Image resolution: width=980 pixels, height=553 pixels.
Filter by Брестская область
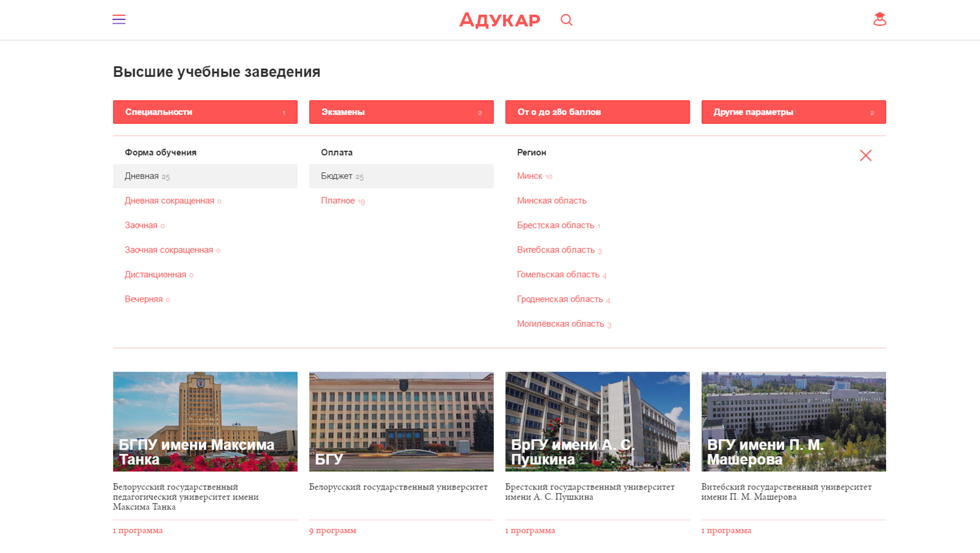tap(558, 225)
